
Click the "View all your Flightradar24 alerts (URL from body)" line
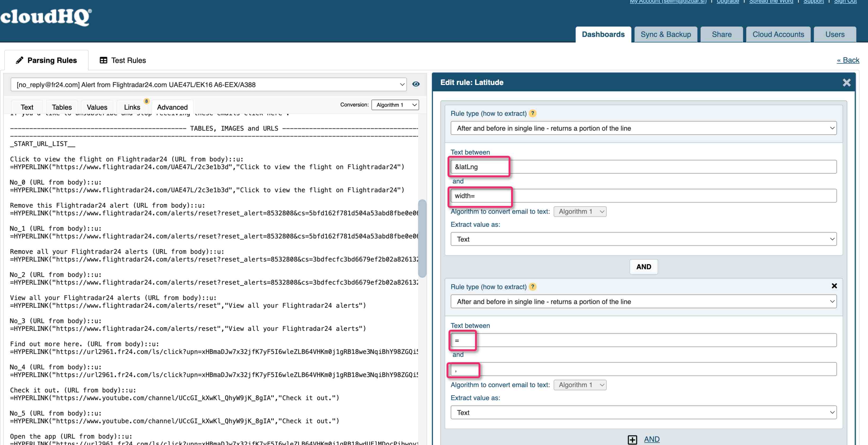tap(113, 298)
